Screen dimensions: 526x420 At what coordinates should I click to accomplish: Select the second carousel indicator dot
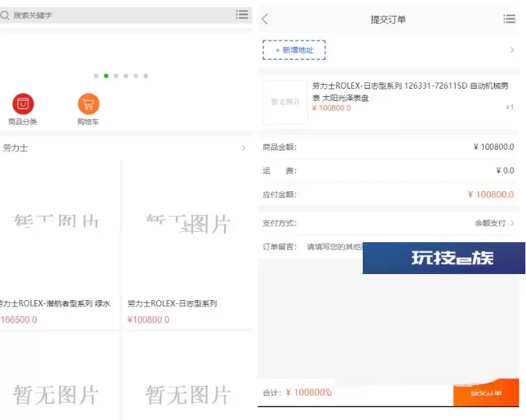[x=106, y=76]
